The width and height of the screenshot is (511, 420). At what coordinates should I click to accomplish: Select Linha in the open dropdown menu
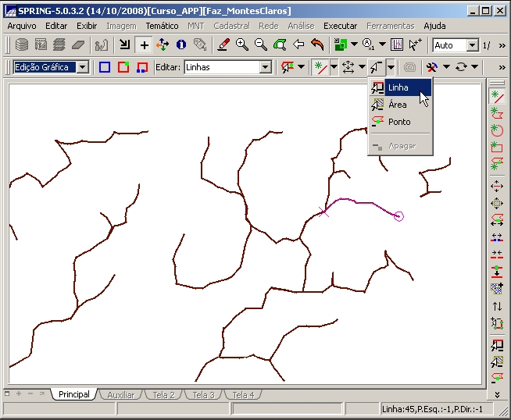click(398, 87)
